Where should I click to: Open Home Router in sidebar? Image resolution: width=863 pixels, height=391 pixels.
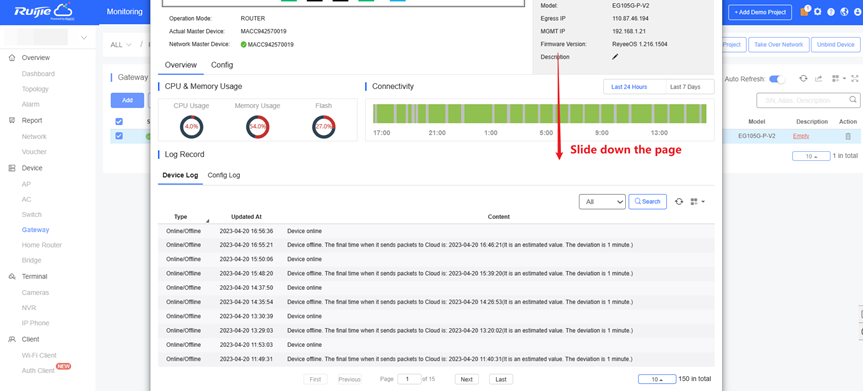(42, 245)
